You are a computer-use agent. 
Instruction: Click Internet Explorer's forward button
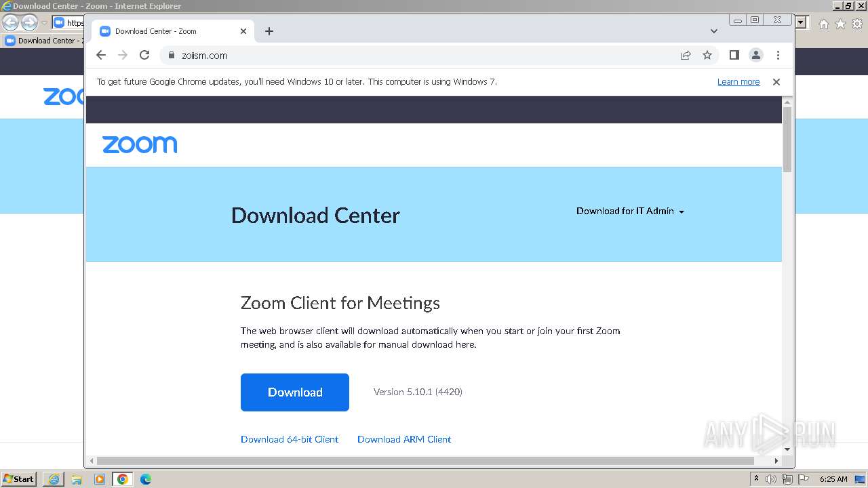29,23
